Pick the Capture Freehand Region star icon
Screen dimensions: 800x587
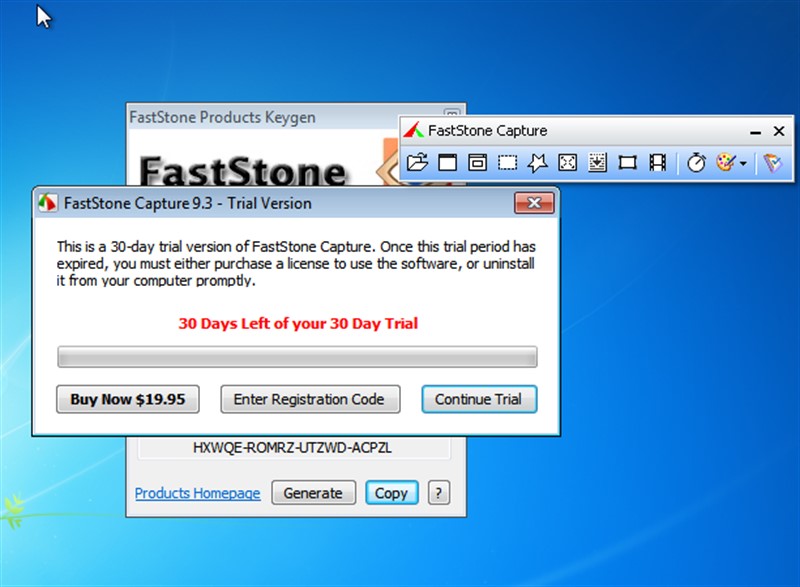[x=537, y=163]
